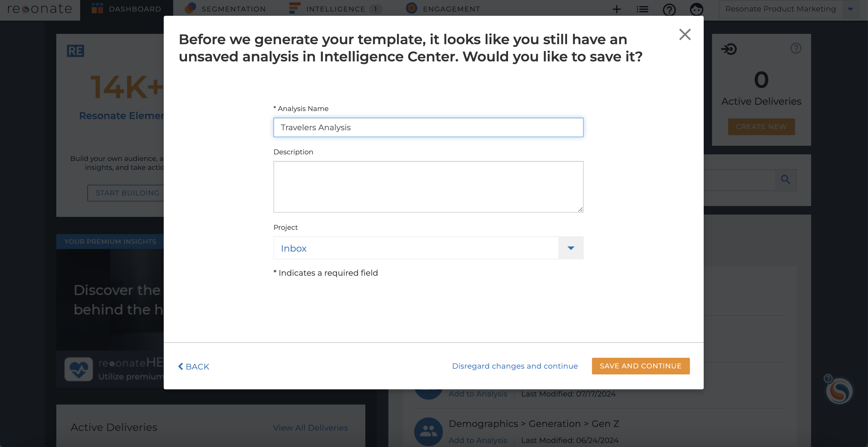Open the Resonate Product Marketing account dropdown
Viewport: 868px width, 447px height.
pyautogui.click(x=850, y=9)
